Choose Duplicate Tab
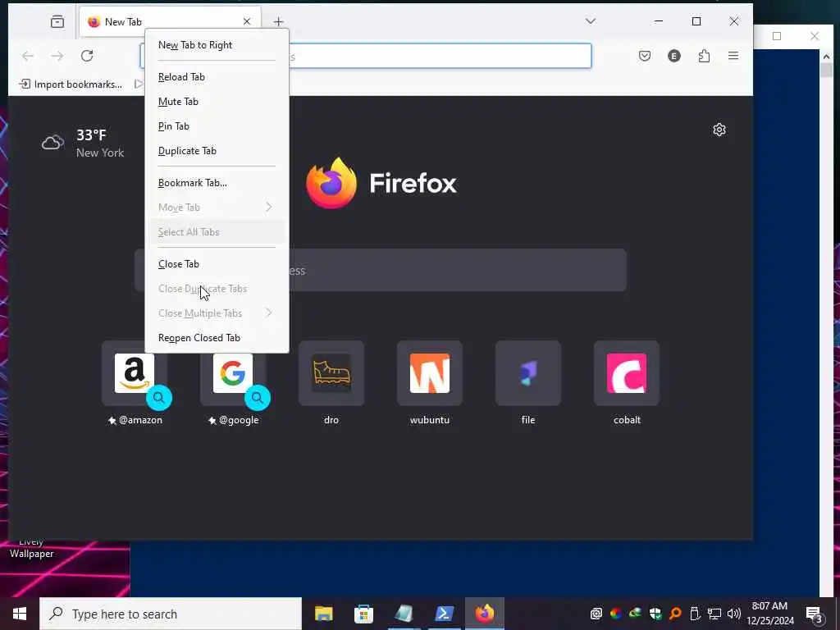Screen dimensions: 840x630 [217, 151]
